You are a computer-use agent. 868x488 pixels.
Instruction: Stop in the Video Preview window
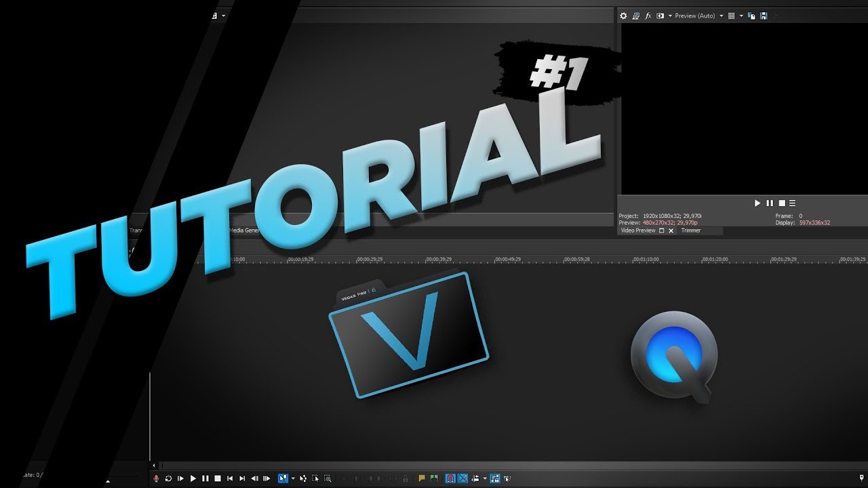tap(781, 203)
